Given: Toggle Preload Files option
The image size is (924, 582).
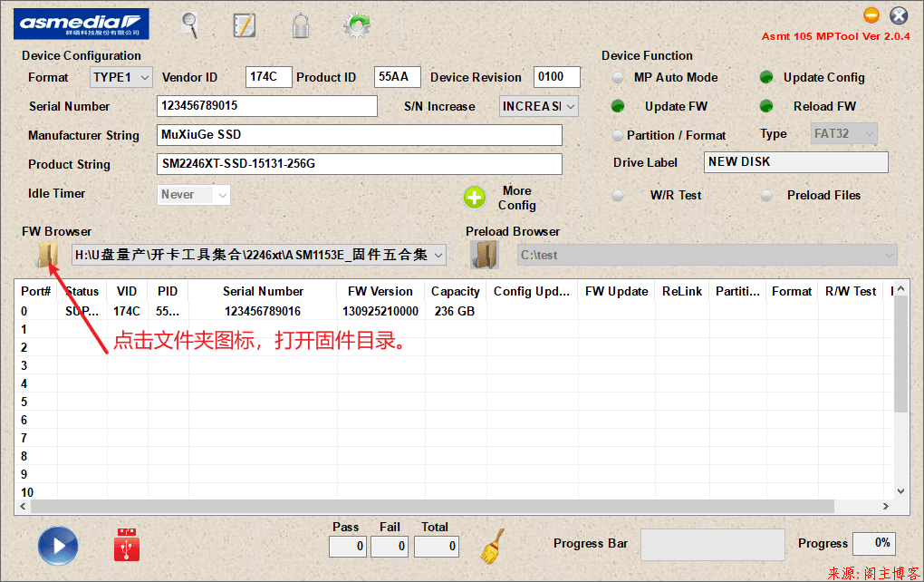Looking at the screenshot, I should click(x=766, y=195).
